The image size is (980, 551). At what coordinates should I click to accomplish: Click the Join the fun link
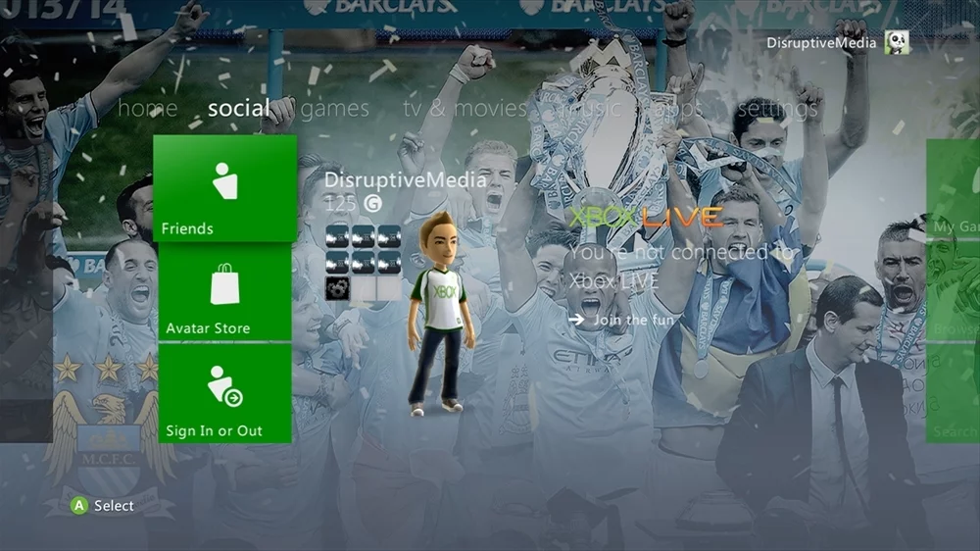tap(633, 321)
